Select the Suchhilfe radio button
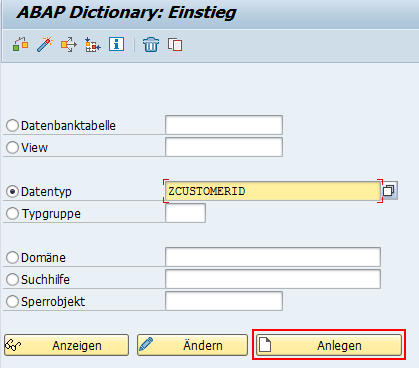The height and width of the screenshot is (368, 419). pos(12,280)
